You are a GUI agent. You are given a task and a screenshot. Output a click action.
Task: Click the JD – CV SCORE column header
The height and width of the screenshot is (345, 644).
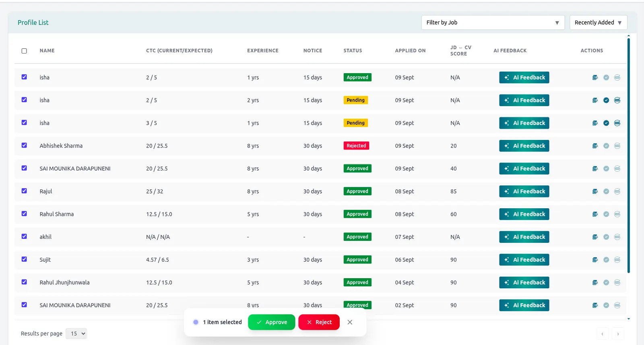460,51
